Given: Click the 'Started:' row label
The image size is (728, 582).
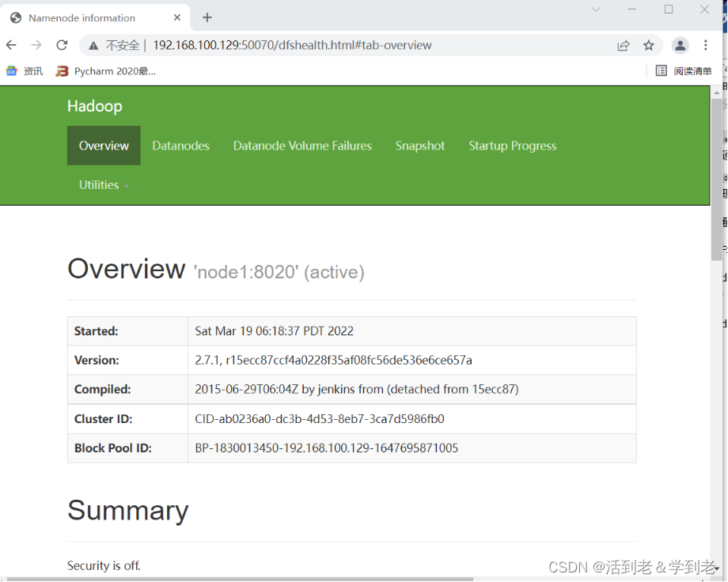Looking at the screenshot, I should 96,331.
